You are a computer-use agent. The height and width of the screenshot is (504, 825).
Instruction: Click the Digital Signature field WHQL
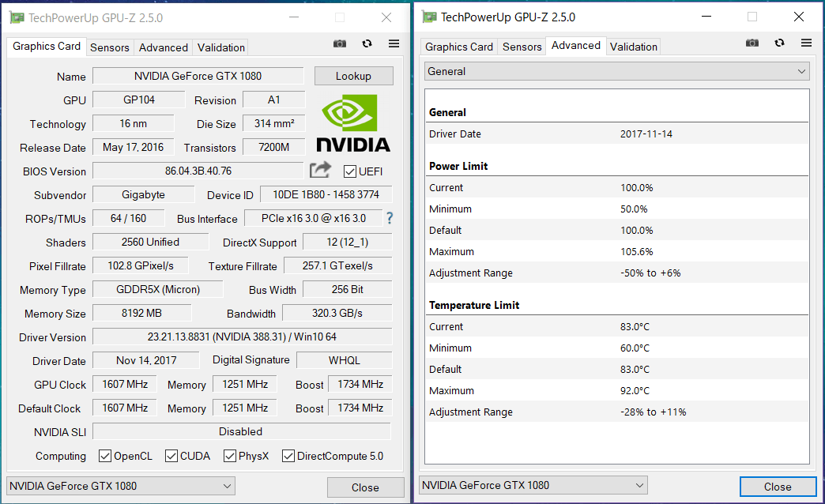(x=344, y=360)
